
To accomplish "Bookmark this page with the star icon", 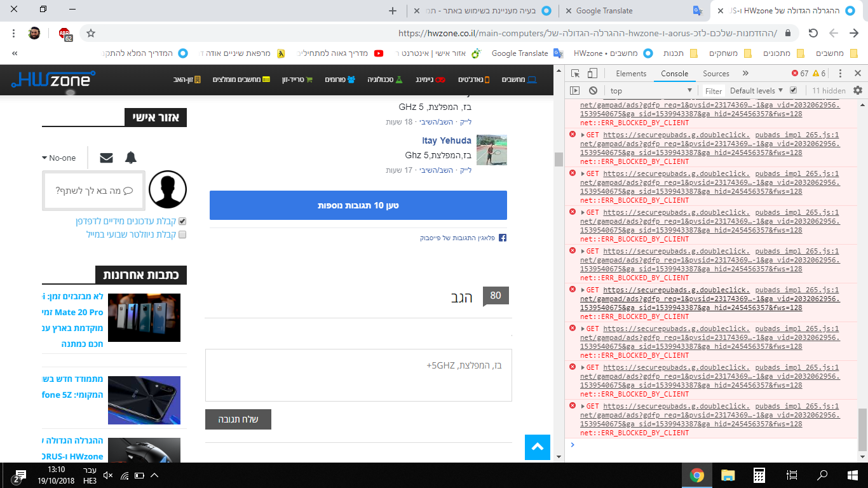I will click(x=91, y=33).
